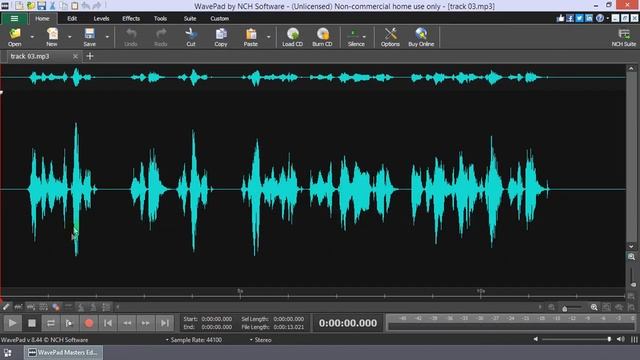Open the green hamburger main menu

click(x=14, y=18)
